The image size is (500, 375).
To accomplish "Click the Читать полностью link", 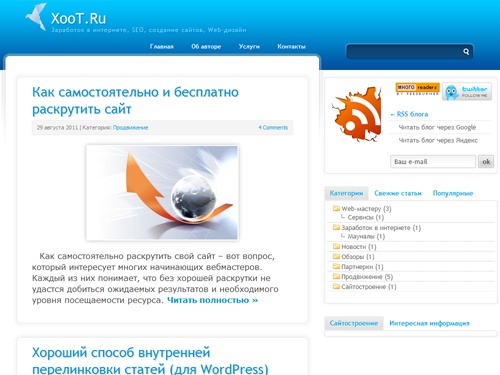I will [x=213, y=300].
